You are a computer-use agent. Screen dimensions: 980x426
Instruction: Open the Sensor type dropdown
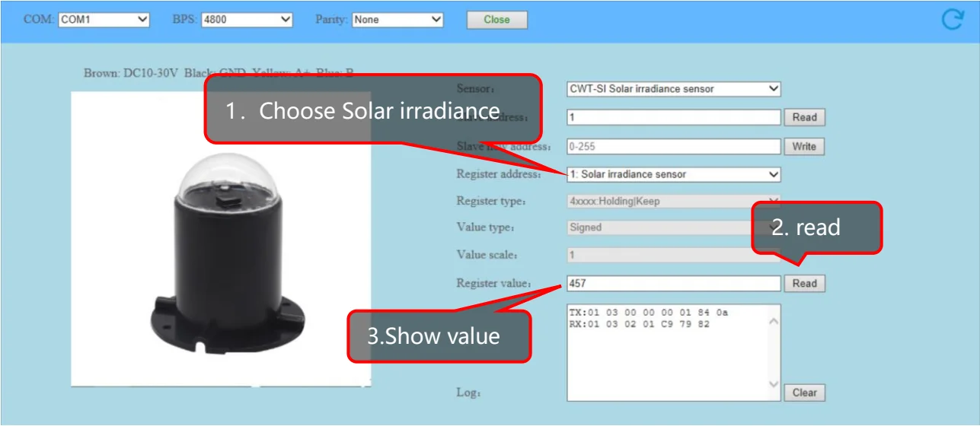(674, 89)
